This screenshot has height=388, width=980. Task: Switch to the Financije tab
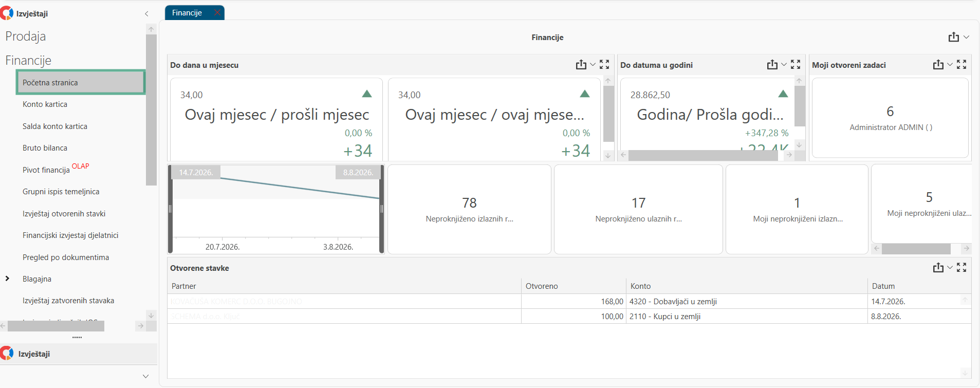187,13
